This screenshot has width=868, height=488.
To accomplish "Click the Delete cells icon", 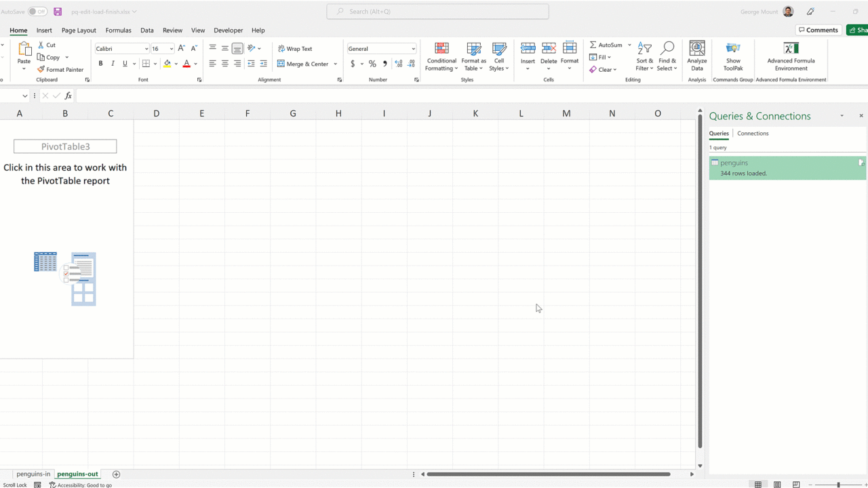I will tap(549, 49).
